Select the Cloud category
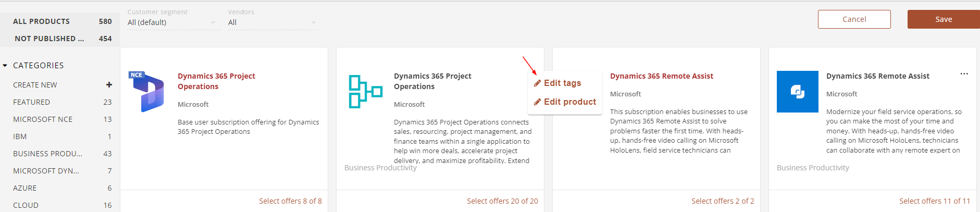The height and width of the screenshot is (212, 980). coord(26,205)
